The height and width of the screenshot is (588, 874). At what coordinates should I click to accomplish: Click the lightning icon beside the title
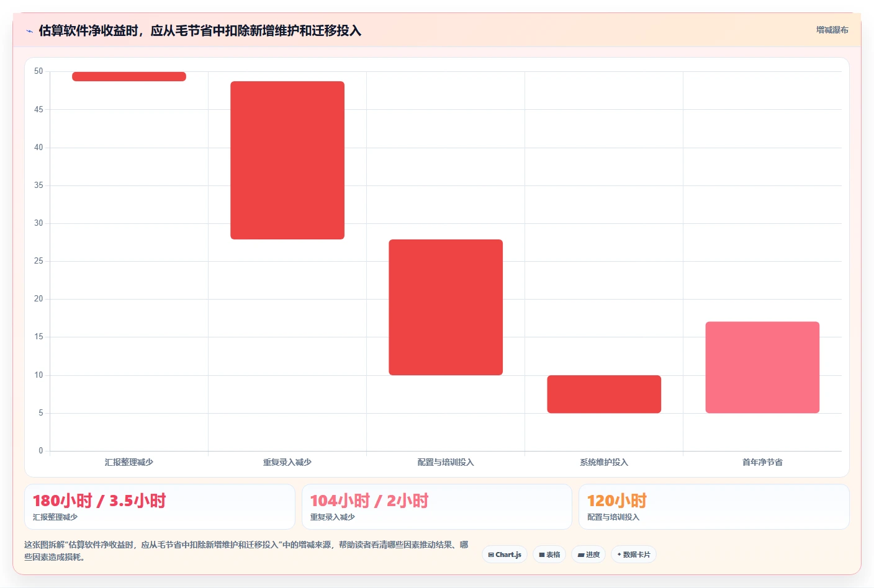pyautogui.click(x=29, y=31)
